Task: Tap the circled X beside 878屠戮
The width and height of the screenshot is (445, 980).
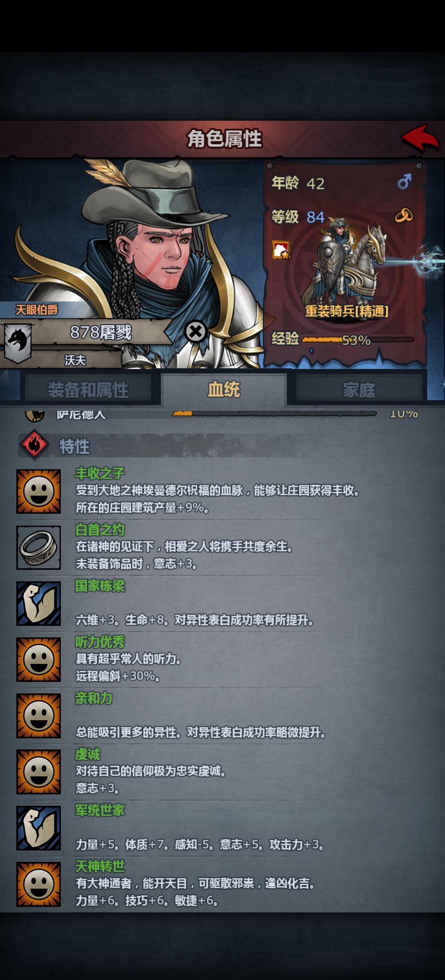Action: (196, 331)
